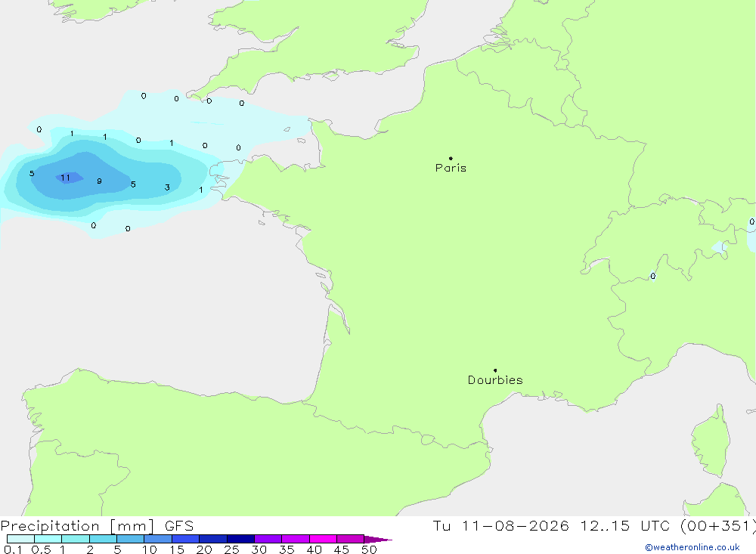Select the lightest 0.1–0.5 mm legend swatch
Viewport: 756px width, 554px height.
coord(20,539)
